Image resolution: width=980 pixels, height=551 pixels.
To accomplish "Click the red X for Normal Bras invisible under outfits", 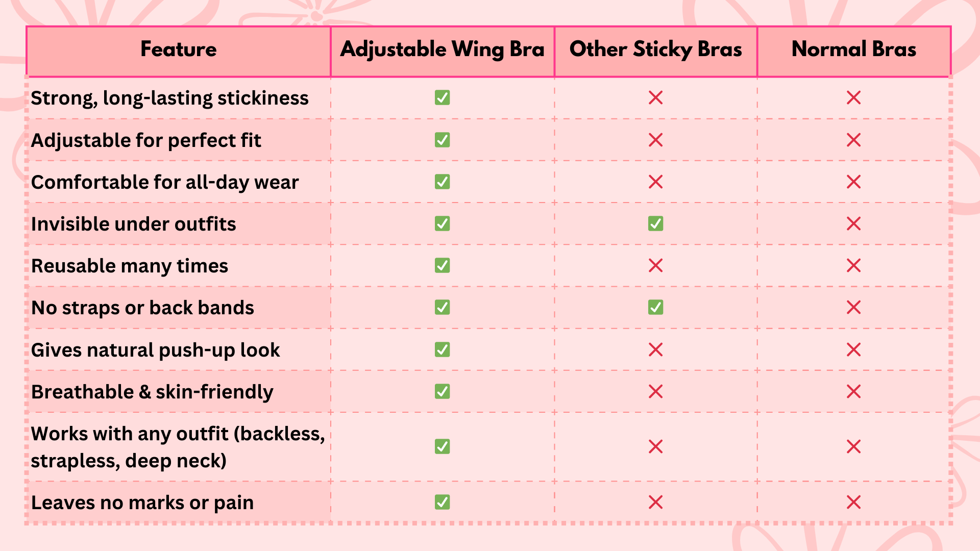I will (853, 223).
